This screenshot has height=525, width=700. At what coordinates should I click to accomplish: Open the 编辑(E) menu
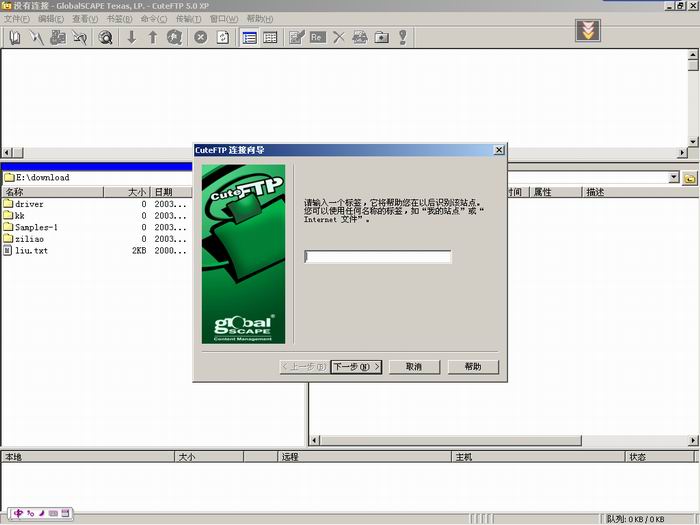click(51, 19)
